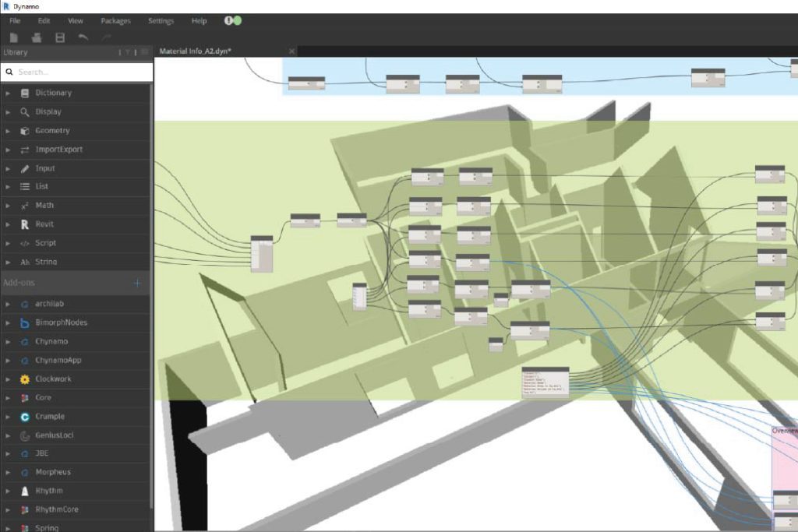Viewport: 798px width, 532px height.
Task: Click the Open file toolbar icon
Action: pos(36,37)
